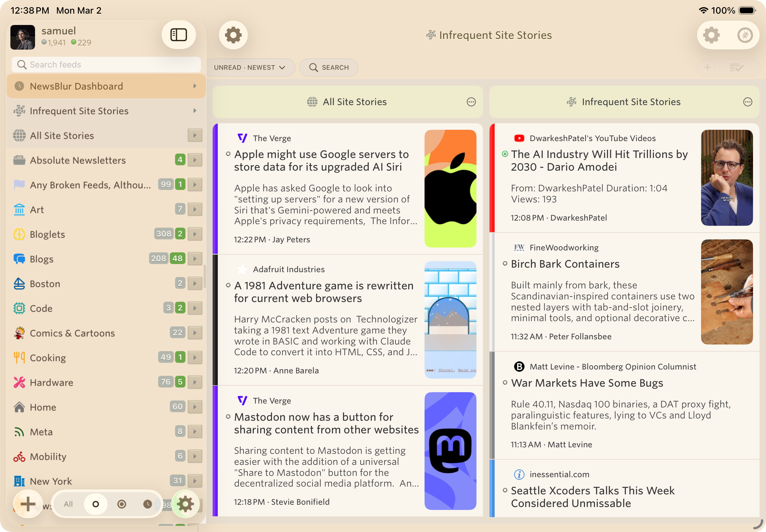Open the UNREAD · NEWEST dropdown

tap(251, 67)
